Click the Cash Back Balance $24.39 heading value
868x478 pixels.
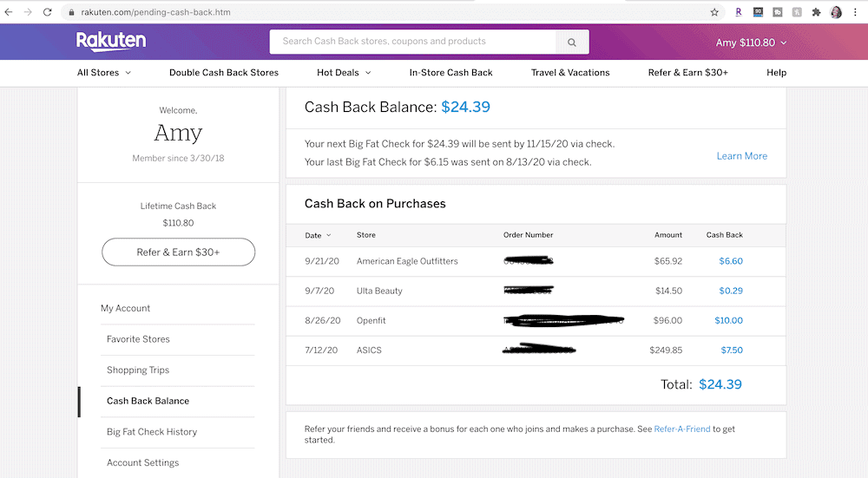465,107
